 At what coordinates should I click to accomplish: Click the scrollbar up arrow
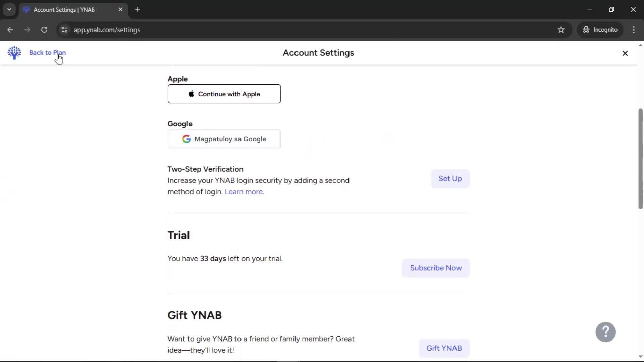coord(640,45)
